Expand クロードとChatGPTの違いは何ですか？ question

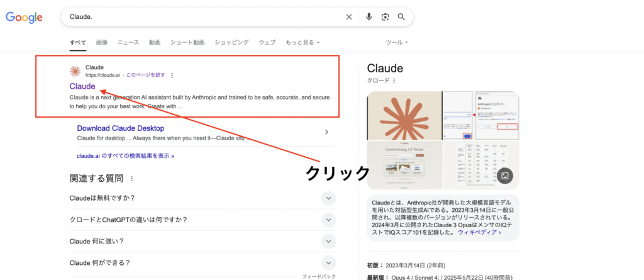tap(203, 220)
